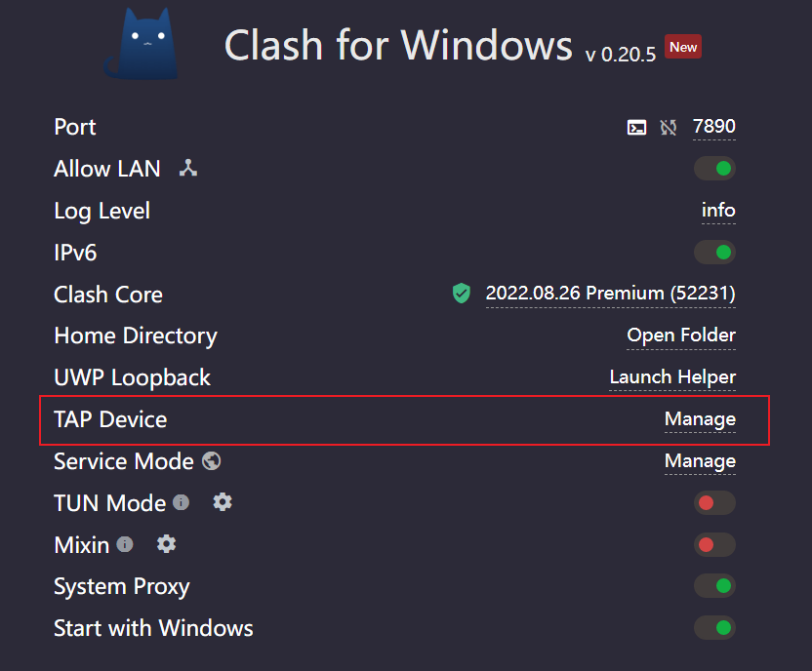Image resolution: width=812 pixels, height=671 pixels.
Task: Open the terminal/log icon beside Port
Action: pyautogui.click(x=637, y=127)
